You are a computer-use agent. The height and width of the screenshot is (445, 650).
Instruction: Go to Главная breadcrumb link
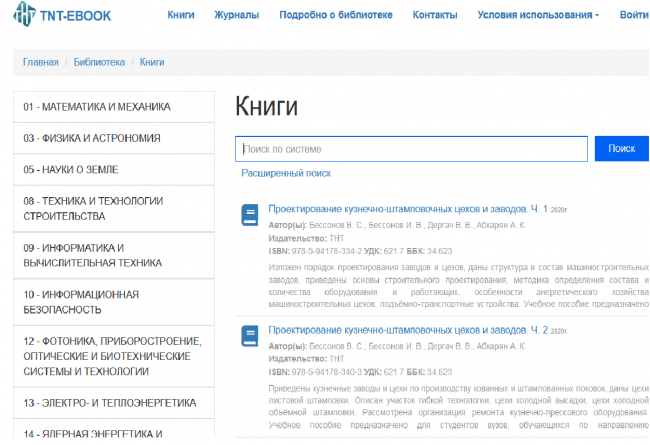point(41,62)
